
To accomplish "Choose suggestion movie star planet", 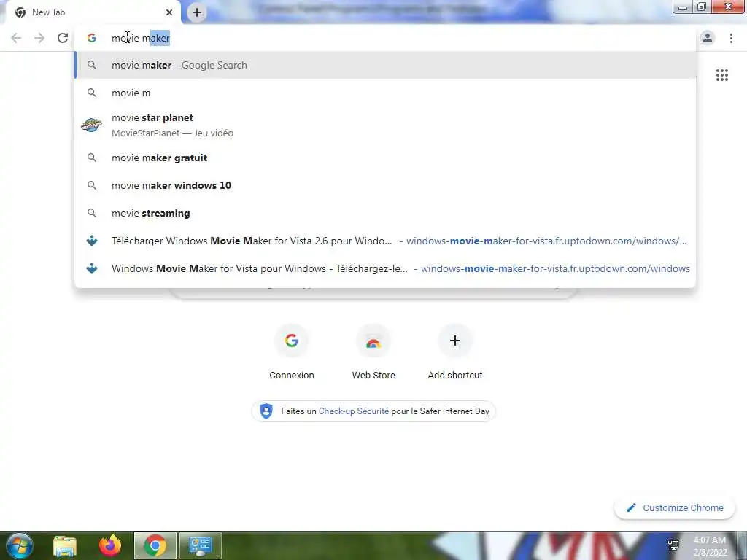I will tap(385, 125).
